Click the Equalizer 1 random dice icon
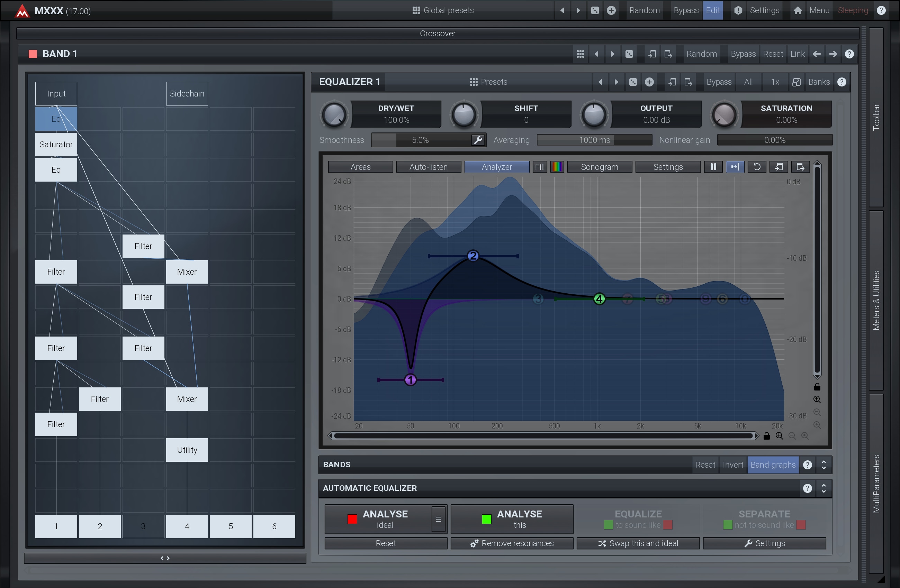Screen dimensions: 900x588 633,82
